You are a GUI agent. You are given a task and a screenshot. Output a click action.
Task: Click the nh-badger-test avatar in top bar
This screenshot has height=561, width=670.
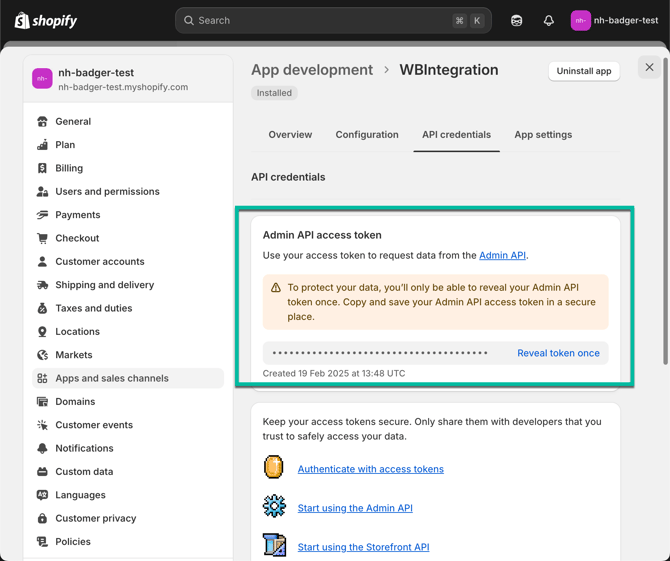click(580, 21)
